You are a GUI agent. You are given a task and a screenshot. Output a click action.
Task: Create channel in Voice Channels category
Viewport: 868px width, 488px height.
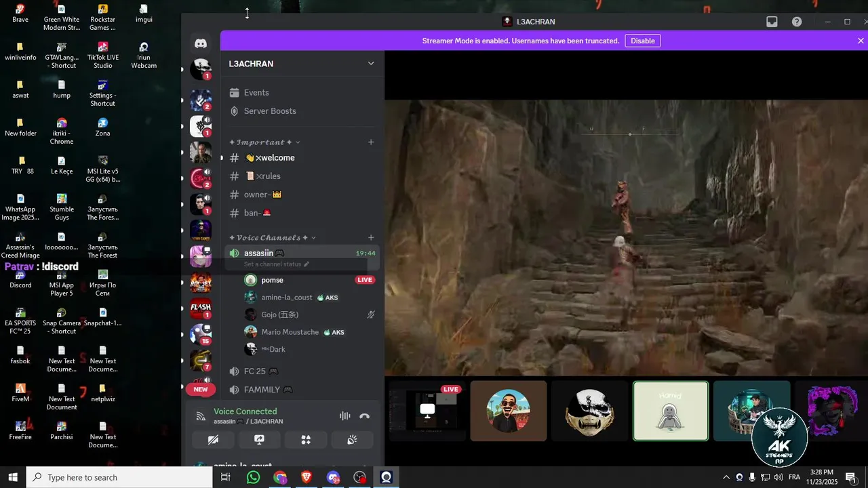(371, 238)
